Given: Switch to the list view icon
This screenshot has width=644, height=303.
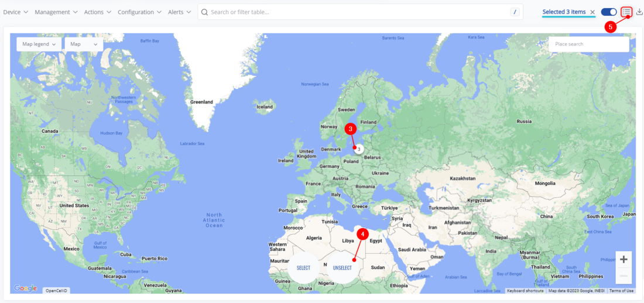Looking at the screenshot, I should pyautogui.click(x=626, y=12).
